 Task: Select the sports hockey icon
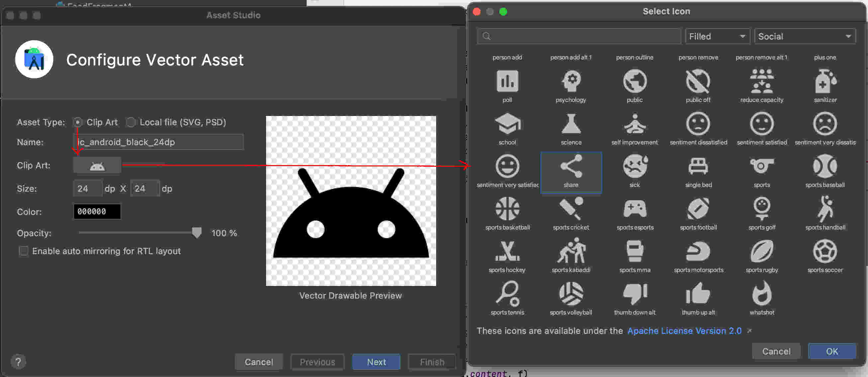click(x=507, y=251)
